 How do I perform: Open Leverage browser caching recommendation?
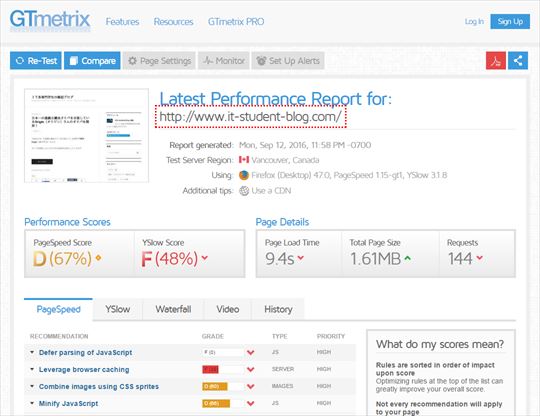pos(84,370)
